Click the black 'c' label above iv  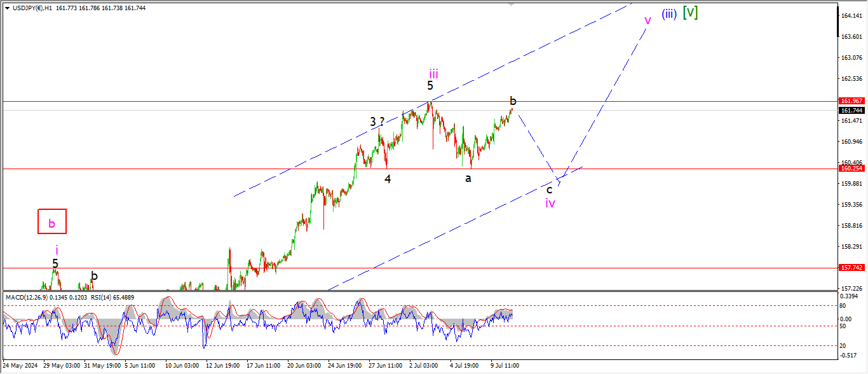click(x=550, y=190)
